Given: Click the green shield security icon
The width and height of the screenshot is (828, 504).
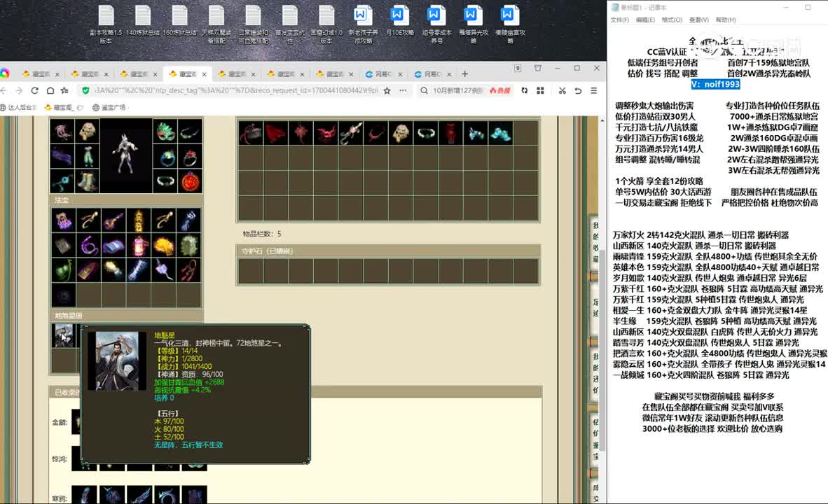Looking at the screenshot, I should (x=85, y=91).
